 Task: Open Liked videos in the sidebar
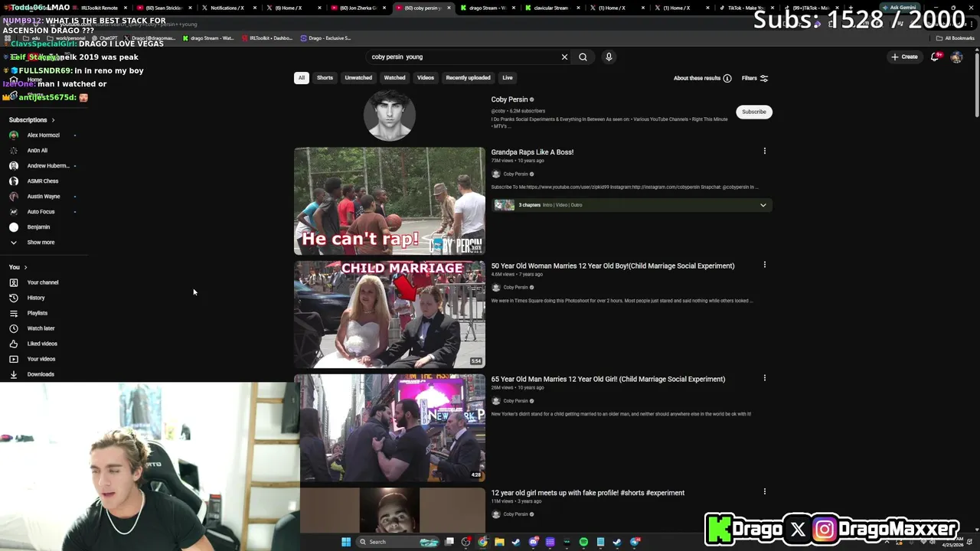[x=42, y=344]
